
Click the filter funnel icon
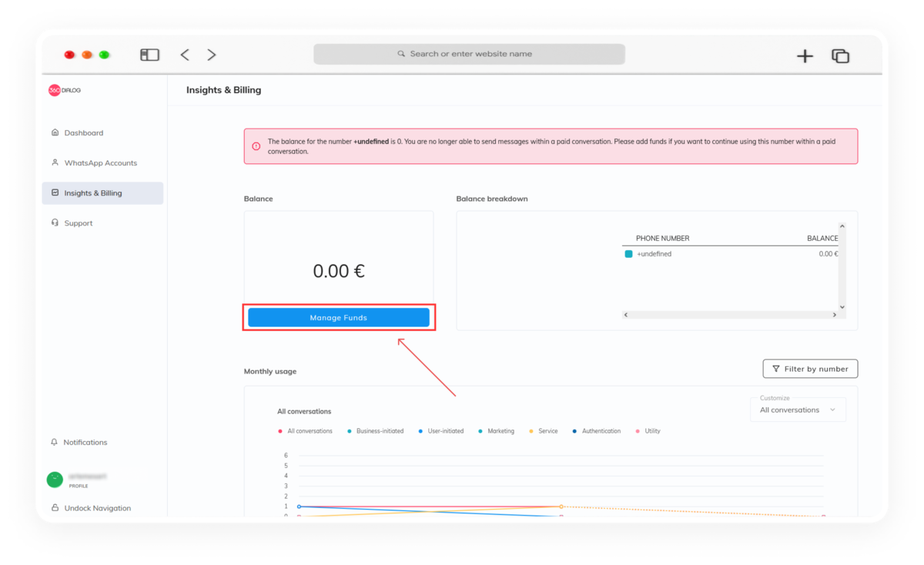775,369
